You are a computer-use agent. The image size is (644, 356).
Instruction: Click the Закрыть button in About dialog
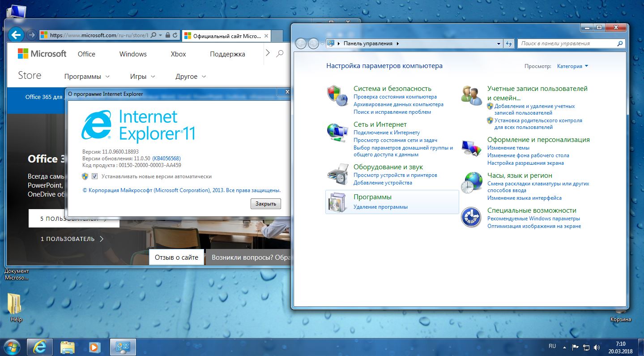(x=266, y=204)
